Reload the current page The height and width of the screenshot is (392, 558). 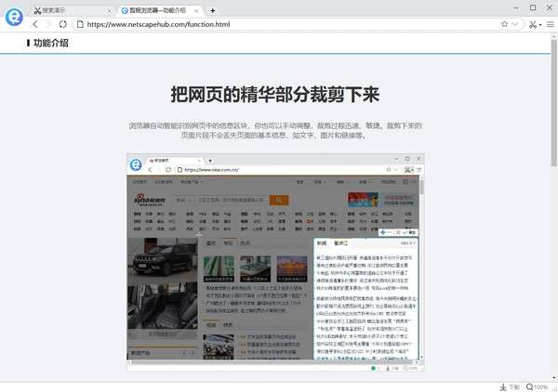click(63, 24)
